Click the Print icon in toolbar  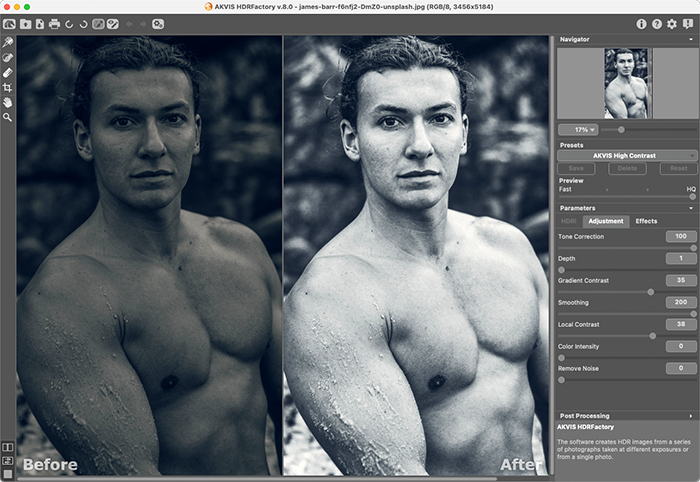tap(53, 23)
